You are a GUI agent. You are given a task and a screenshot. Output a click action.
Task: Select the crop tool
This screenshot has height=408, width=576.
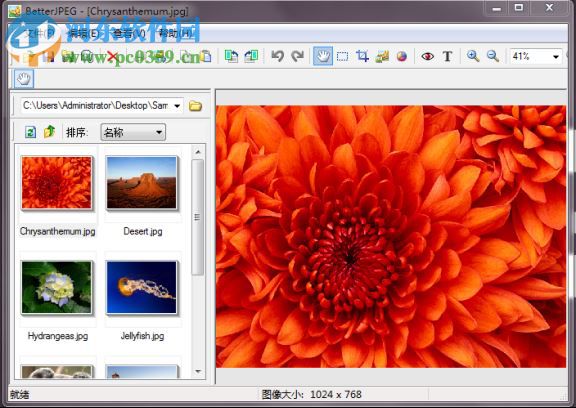[362, 57]
